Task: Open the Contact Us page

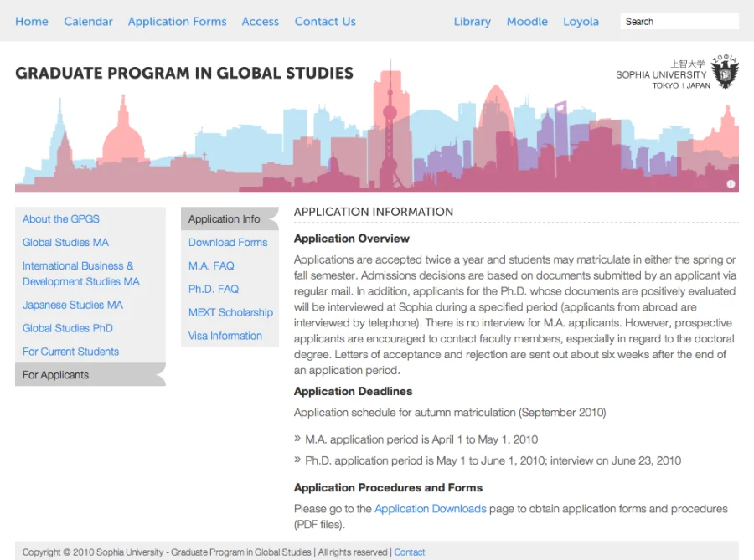Action: [x=325, y=22]
